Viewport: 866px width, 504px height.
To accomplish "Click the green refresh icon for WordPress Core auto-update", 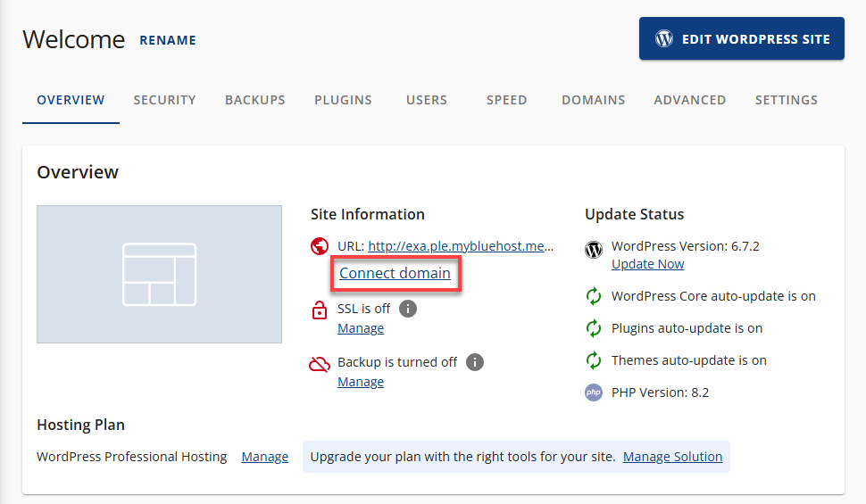I will click(593, 296).
